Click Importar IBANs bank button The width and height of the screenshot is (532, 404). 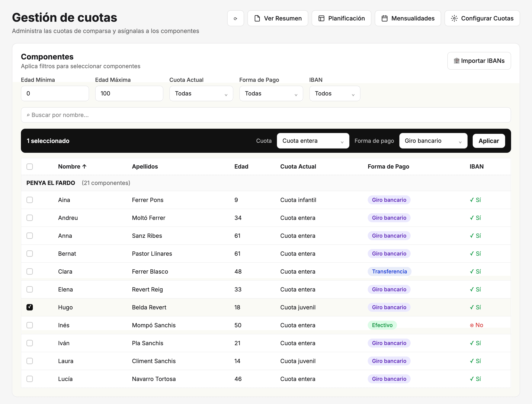click(479, 61)
